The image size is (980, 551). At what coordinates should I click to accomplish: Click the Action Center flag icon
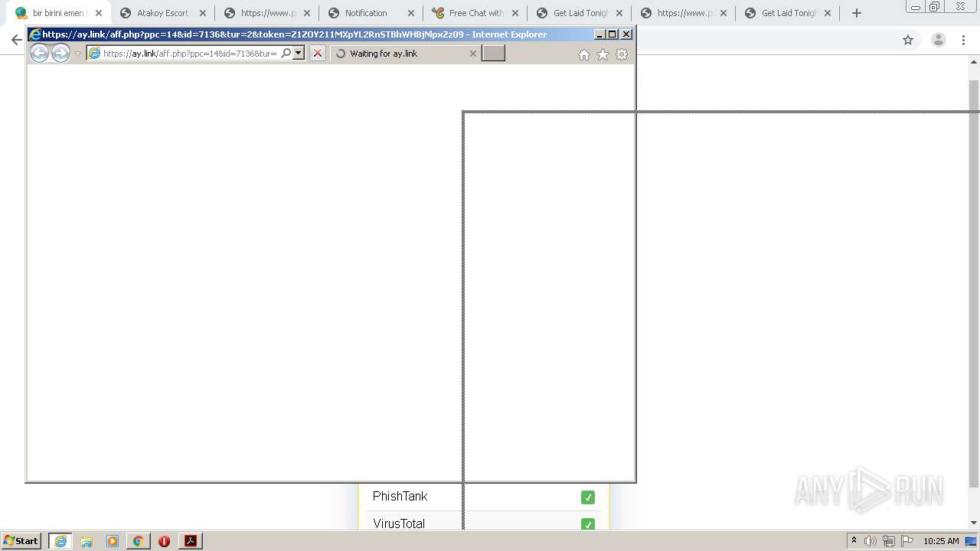click(907, 541)
